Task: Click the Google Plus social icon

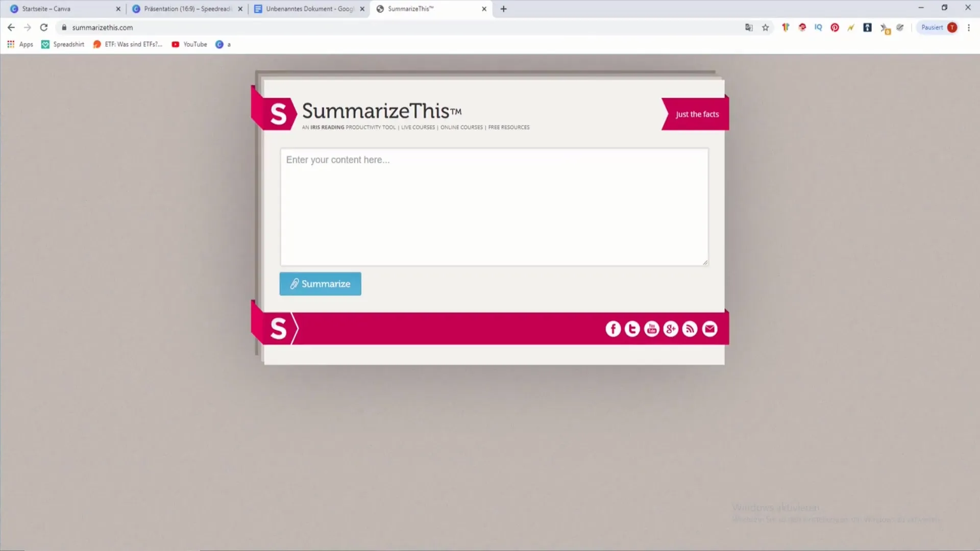Action: pyautogui.click(x=670, y=329)
